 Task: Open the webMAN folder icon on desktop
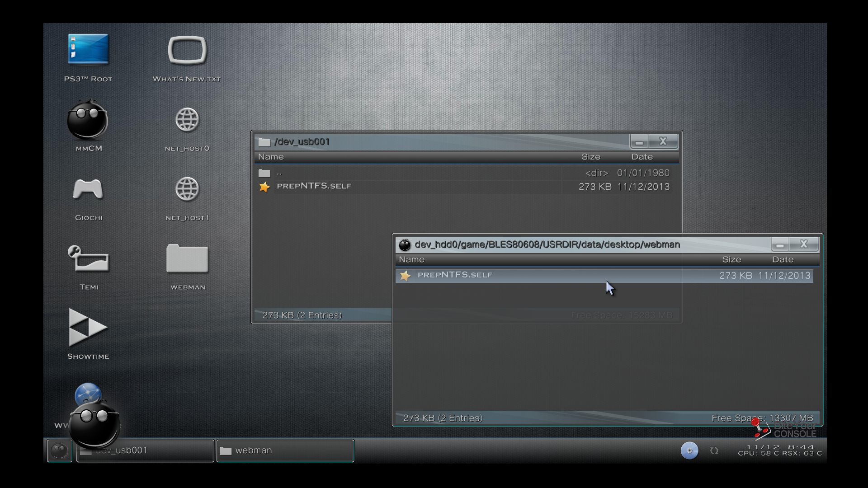click(x=187, y=258)
